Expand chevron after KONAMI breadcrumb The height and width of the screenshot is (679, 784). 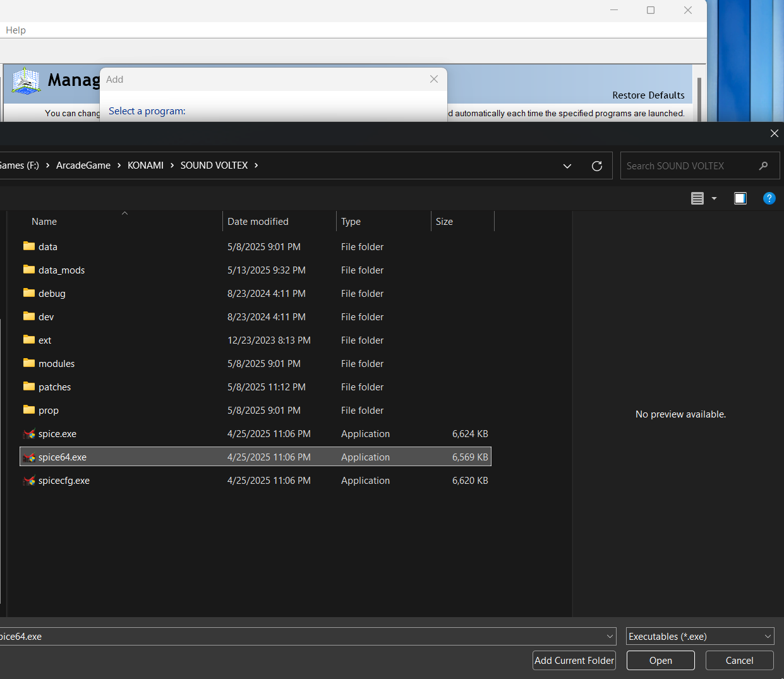click(172, 165)
